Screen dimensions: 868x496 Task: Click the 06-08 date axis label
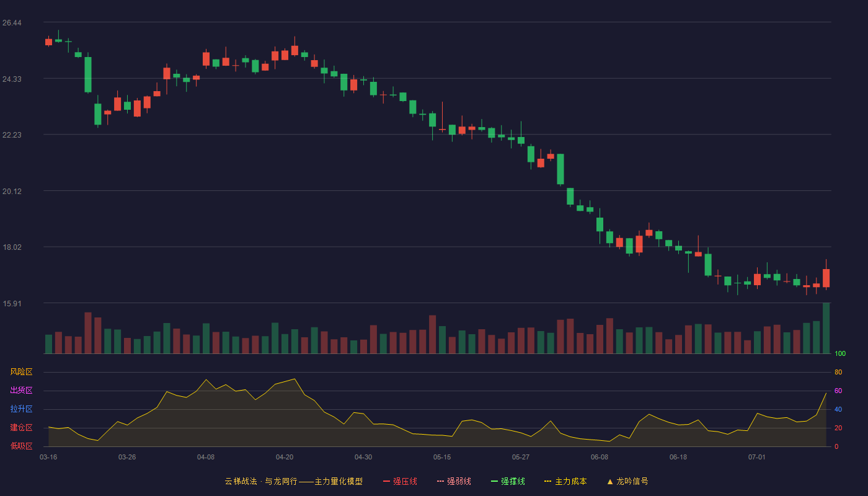tap(600, 458)
